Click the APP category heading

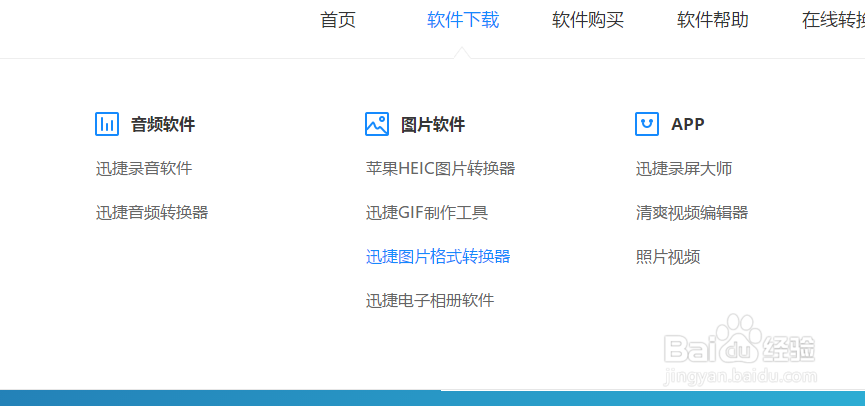point(688,124)
